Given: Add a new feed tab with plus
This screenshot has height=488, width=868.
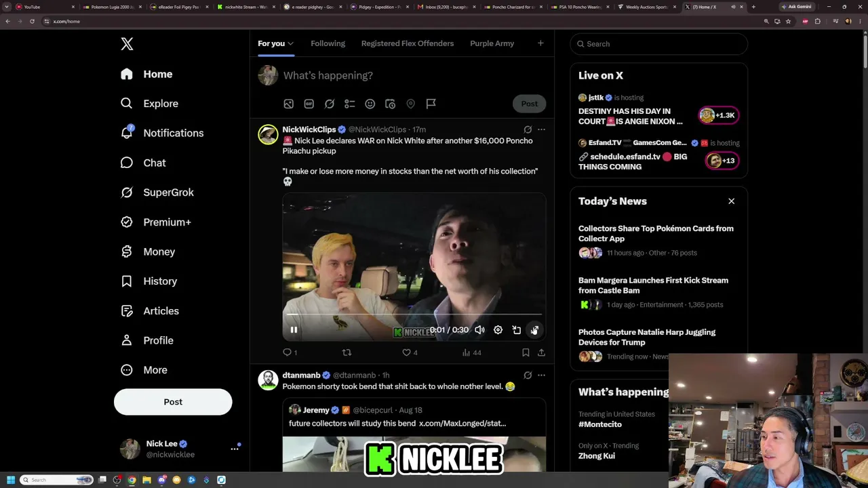Looking at the screenshot, I should click(x=540, y=43).
